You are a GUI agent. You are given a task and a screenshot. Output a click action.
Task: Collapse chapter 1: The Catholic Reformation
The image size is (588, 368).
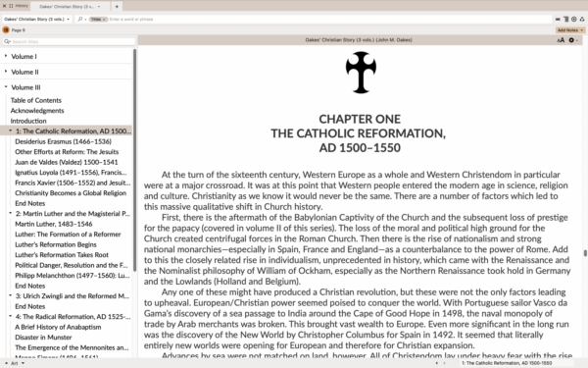point(11,131)
